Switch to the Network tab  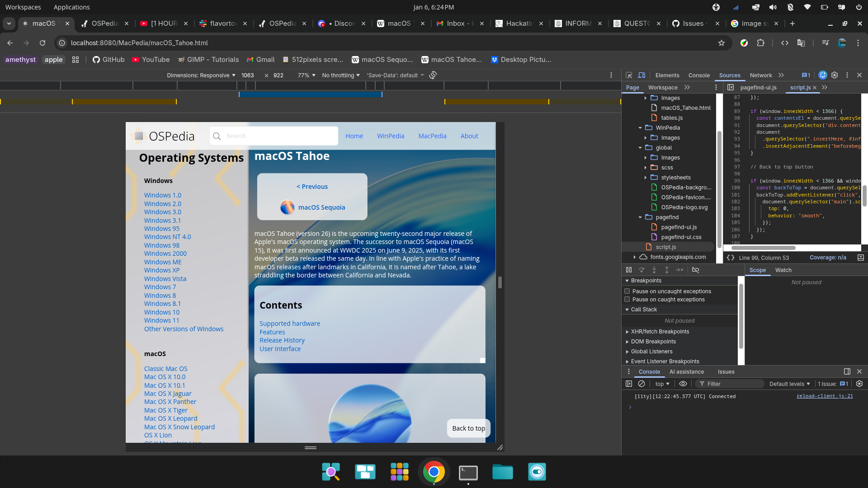click(x=760, y=75)
